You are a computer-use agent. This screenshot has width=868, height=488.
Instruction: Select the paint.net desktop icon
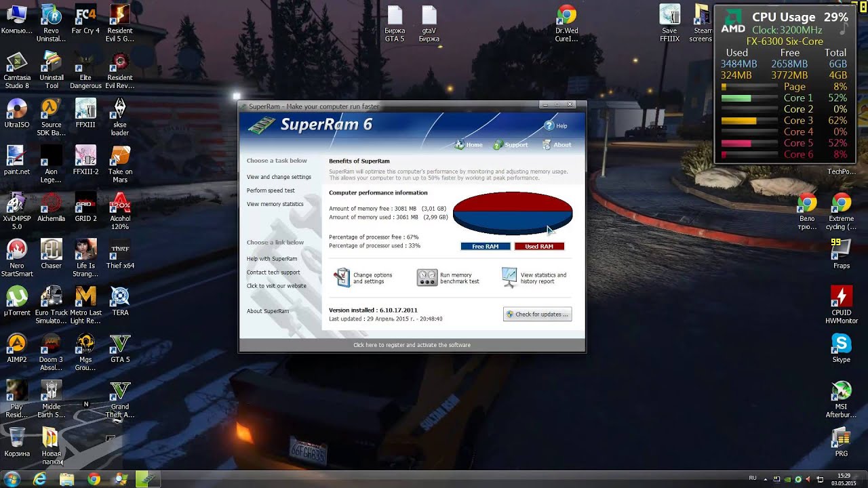(x=17, y=160)
